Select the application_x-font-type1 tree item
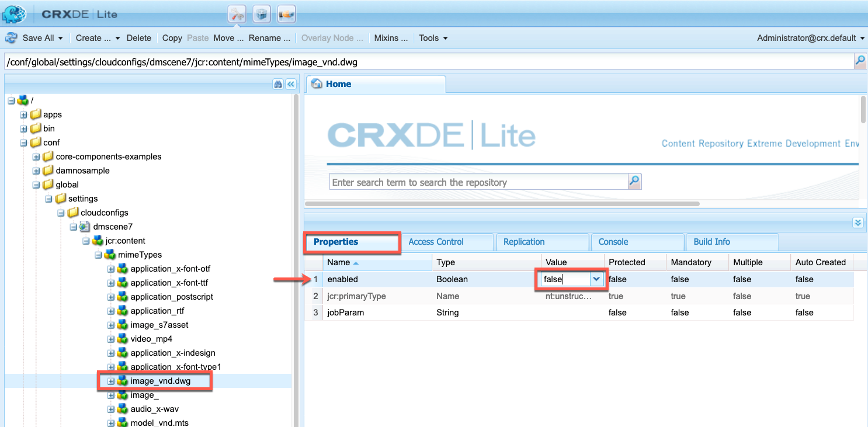This screenshot has height=427, width=868. [x=176, y=367]
